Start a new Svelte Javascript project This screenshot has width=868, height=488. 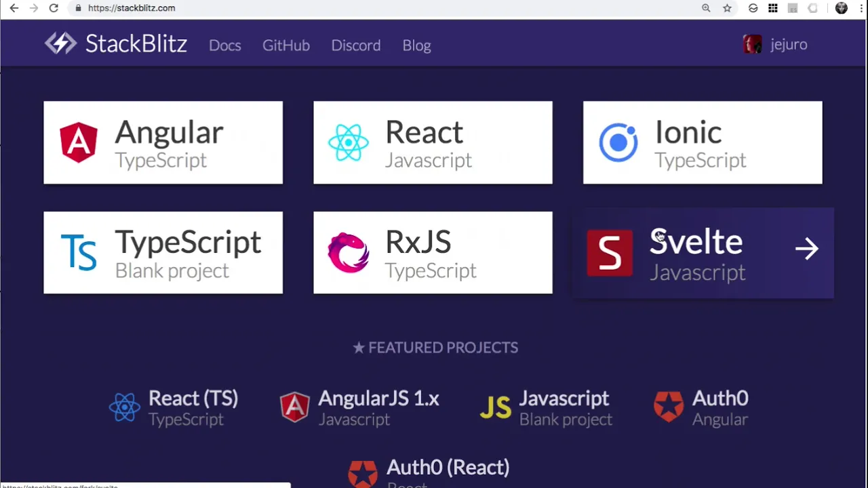[703, 253]
